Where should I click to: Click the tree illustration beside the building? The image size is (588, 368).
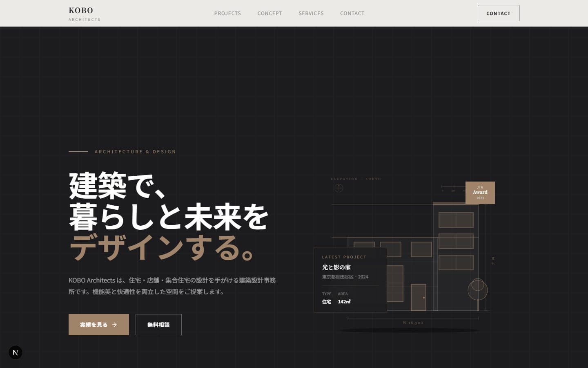pyautogui.click(x=478, y=294)
